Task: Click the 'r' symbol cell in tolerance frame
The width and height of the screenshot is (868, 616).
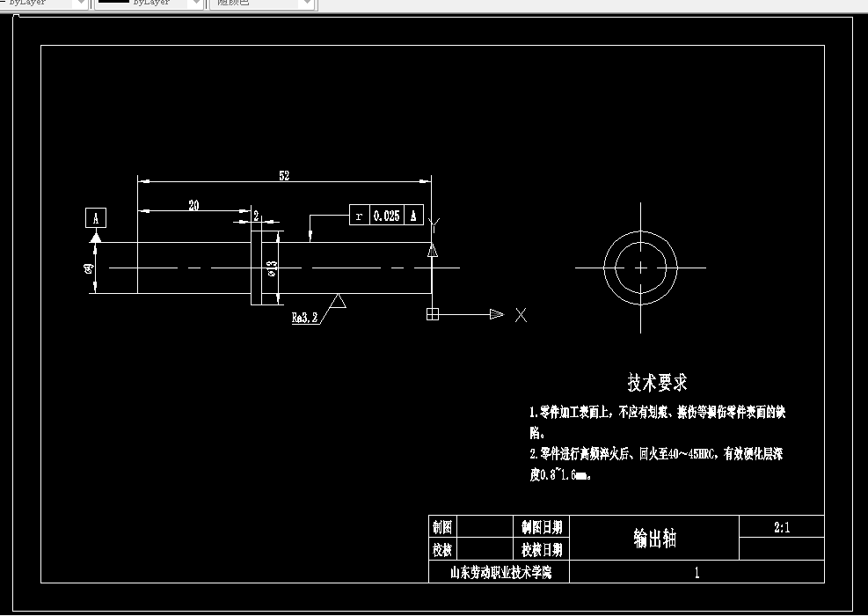Action: point(359,216)
